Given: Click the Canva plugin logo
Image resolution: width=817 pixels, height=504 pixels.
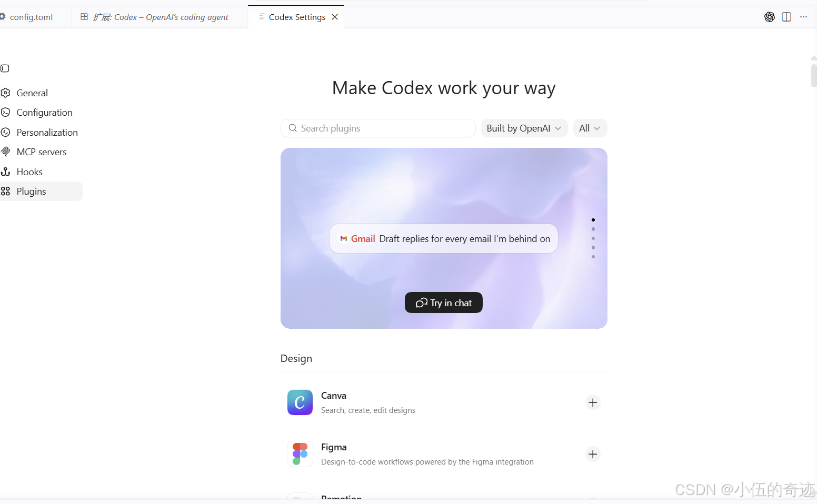Looking at the screenshot, I should pos(300,402).
